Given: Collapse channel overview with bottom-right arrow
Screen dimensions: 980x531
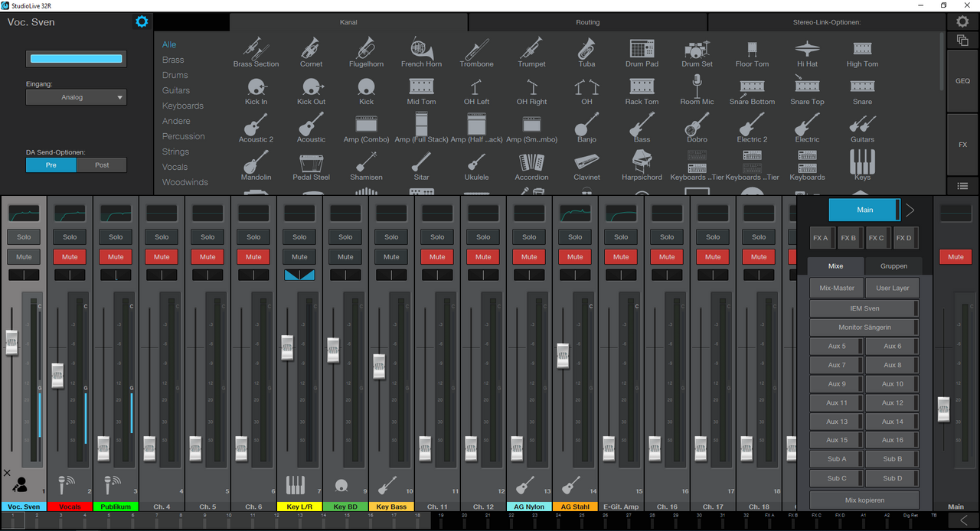Looking at the screenshot, I should pos(964,520).
